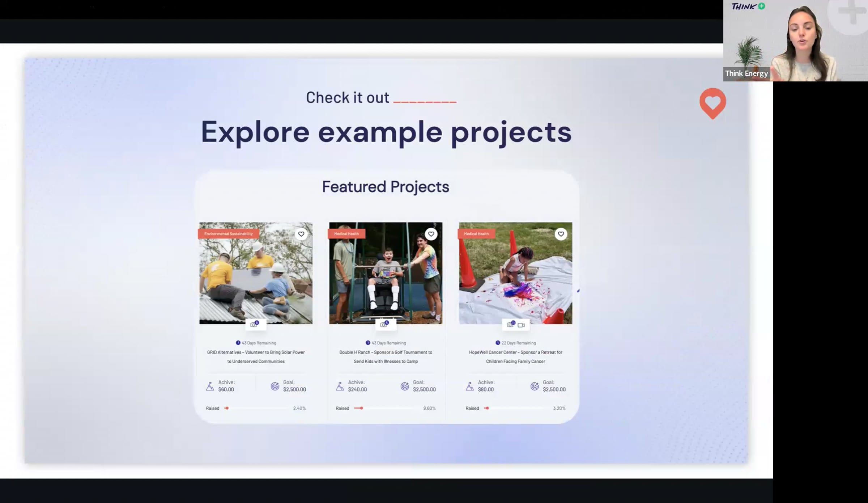Screen dimensions: 868x503
Task: Click the orange heart location pin logo
Action: tap(712, 103)
